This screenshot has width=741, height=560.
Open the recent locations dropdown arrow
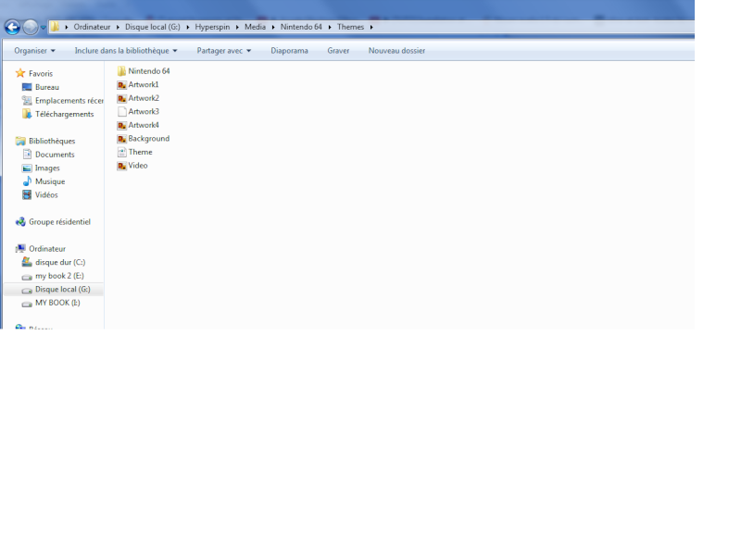coord(43,28)
